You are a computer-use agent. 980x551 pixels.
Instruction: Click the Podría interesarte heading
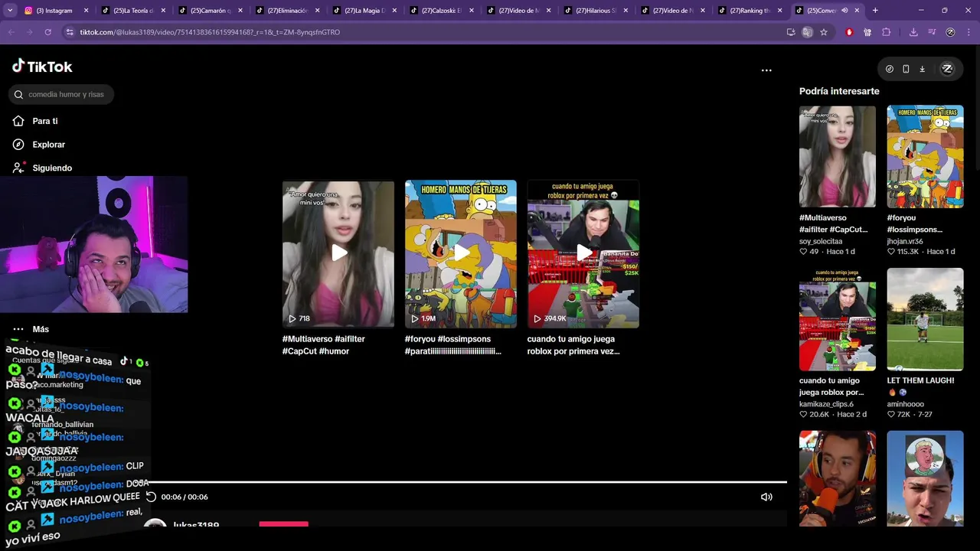coord(839,91)
